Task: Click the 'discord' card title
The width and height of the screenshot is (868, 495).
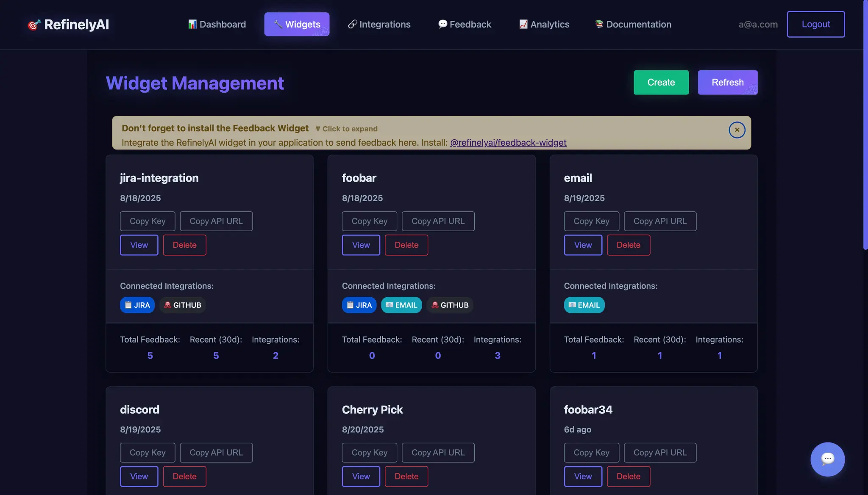Action: point(139,409)
